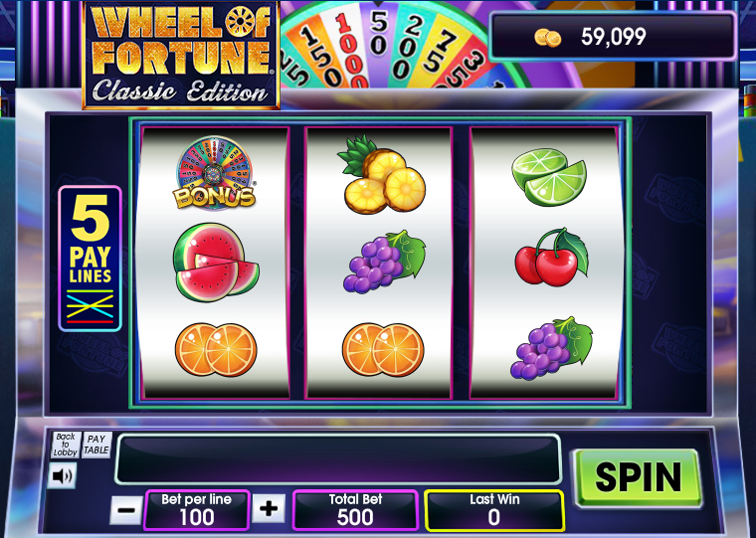Click the cherries symbol on third reel
756x538 pixels.
click(x=551, y=258)
